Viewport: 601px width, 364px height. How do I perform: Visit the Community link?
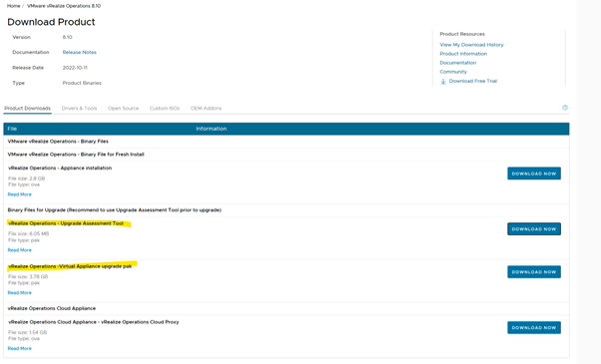click(x=453, y=72)
